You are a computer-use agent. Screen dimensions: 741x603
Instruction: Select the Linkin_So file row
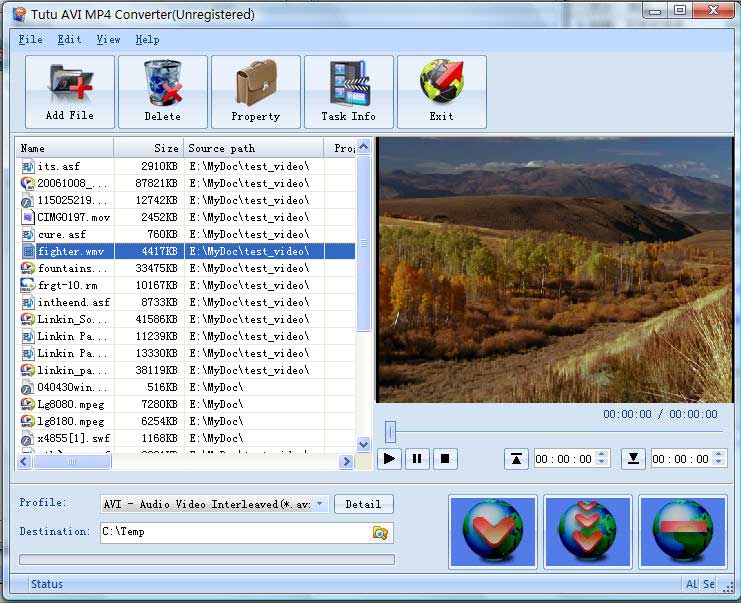(186, 319)
